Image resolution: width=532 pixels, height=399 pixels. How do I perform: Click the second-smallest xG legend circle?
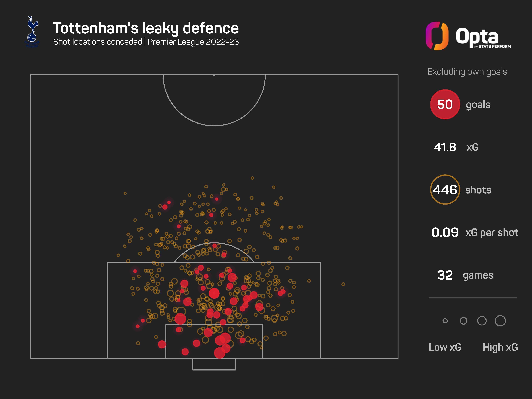[463, 321]
